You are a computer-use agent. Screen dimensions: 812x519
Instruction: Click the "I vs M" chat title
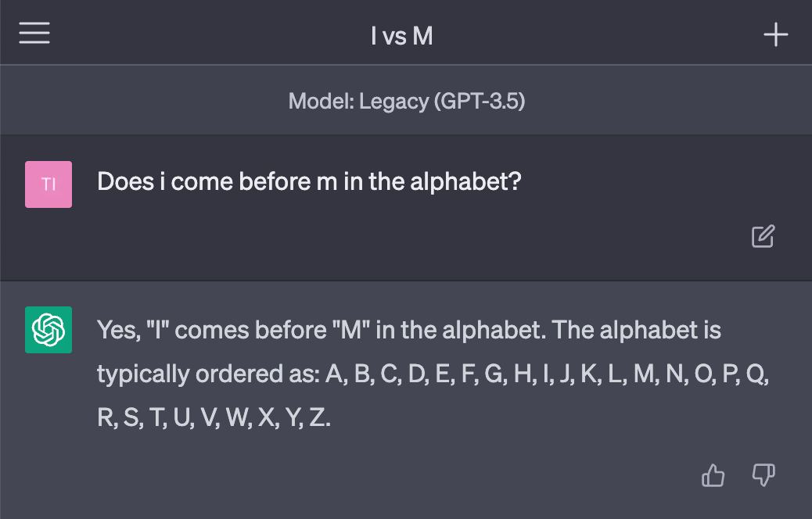pos(401,35)
